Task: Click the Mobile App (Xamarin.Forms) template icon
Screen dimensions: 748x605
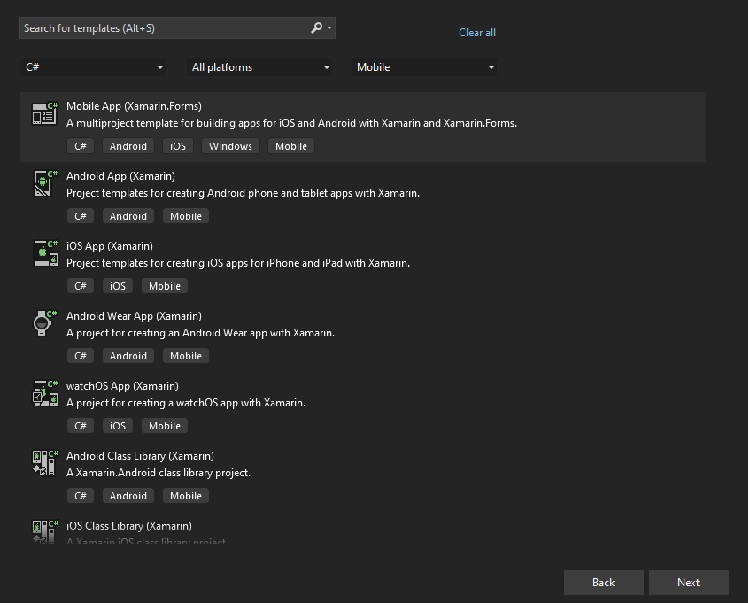Action: (44, 113)
